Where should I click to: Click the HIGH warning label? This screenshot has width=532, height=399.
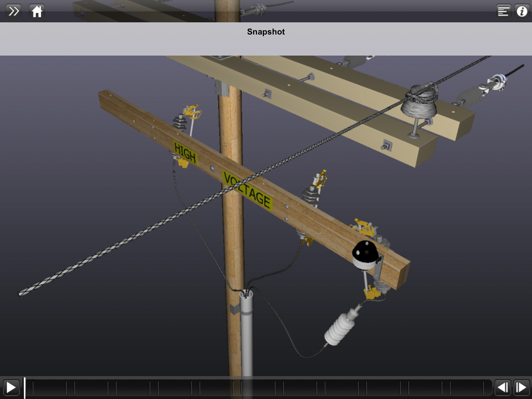(185, 153)
